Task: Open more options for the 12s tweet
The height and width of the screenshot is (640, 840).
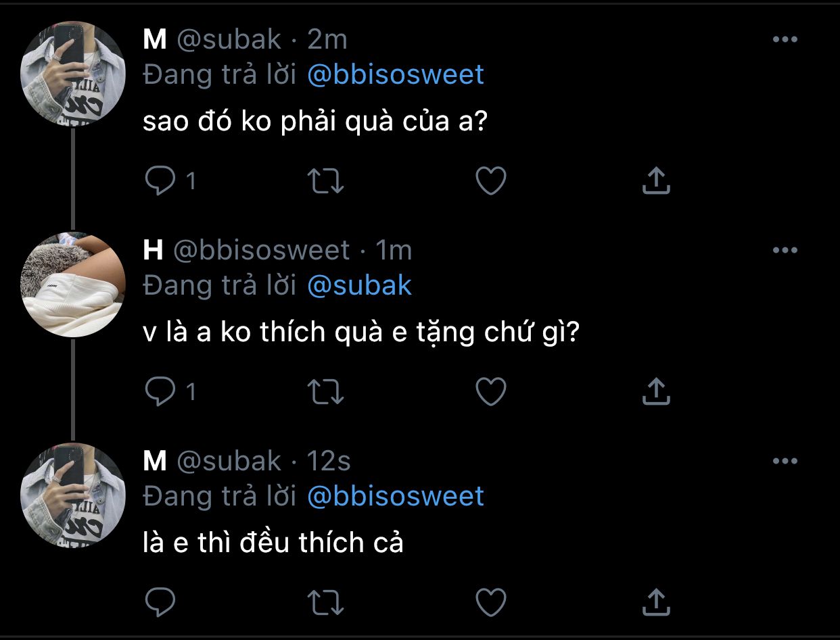Action: tap(785, 462)
